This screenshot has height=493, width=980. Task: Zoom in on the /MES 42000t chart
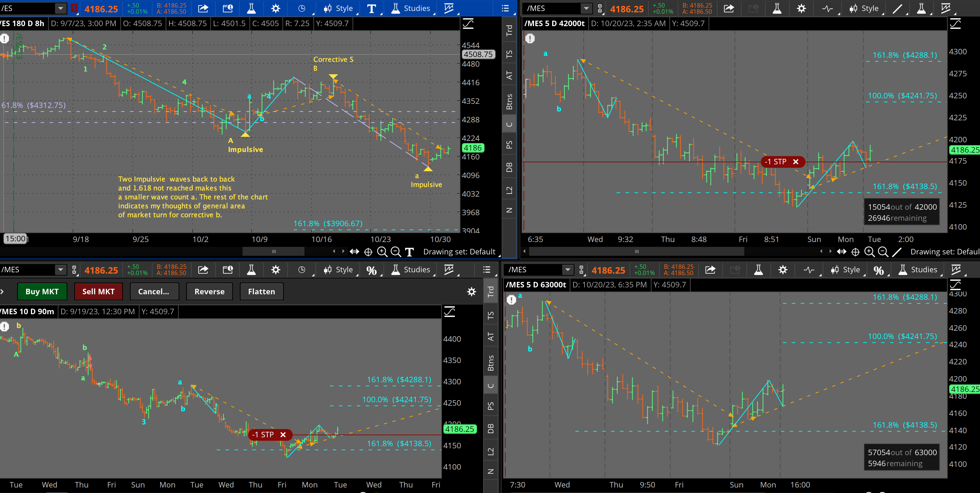(869, 252)
